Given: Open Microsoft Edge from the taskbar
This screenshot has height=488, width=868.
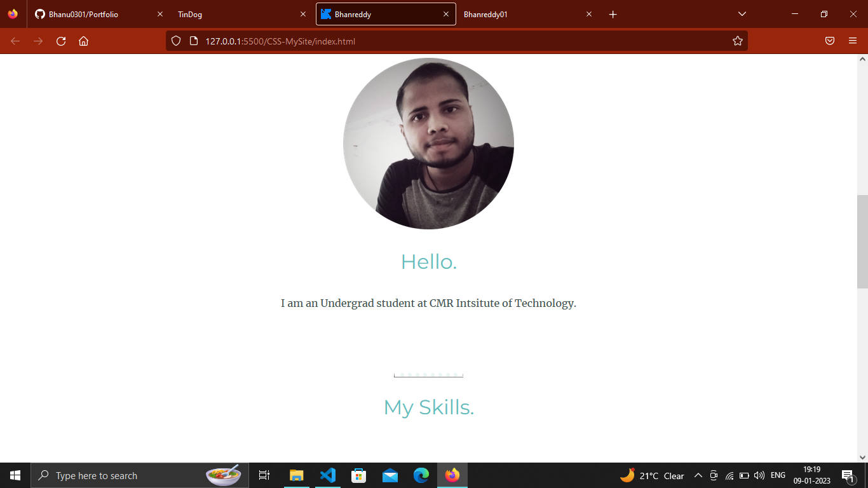Looking at the screenshot, I should (421, 475).
